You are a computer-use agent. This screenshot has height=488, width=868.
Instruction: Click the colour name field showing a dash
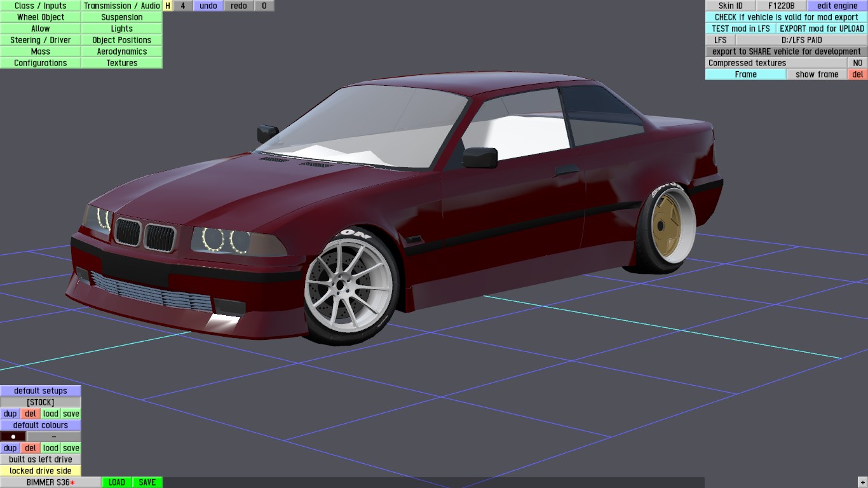(x=54, y=437)
